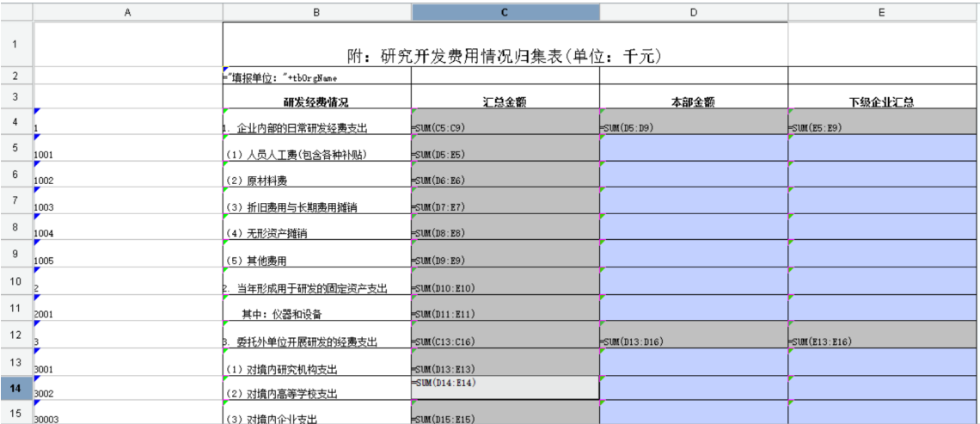Select cell 当年形成用于研发的固定资产支出
This screenshot has width=980, height=424.
(x=317, y=280)
